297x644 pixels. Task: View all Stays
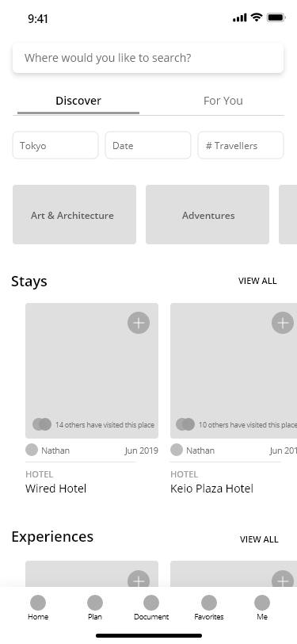pyautogui.click(x=257, y=281)
